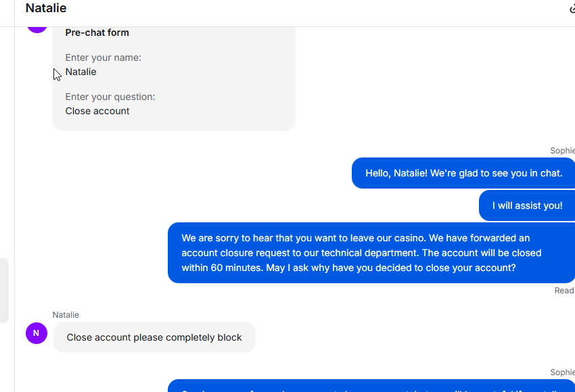Click the "Enter your name:" label
Image resolution: width=575 pixels, height=392 pixels.
(103, 57)
